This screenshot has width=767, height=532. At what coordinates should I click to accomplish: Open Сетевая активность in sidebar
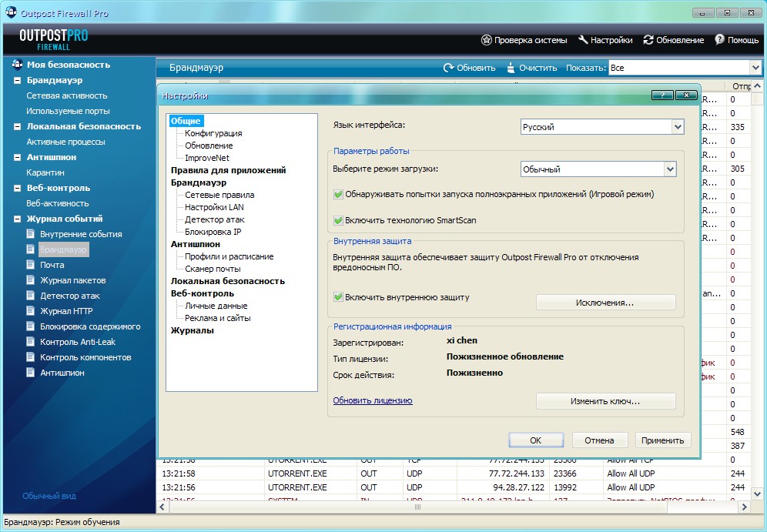[66, 95]
